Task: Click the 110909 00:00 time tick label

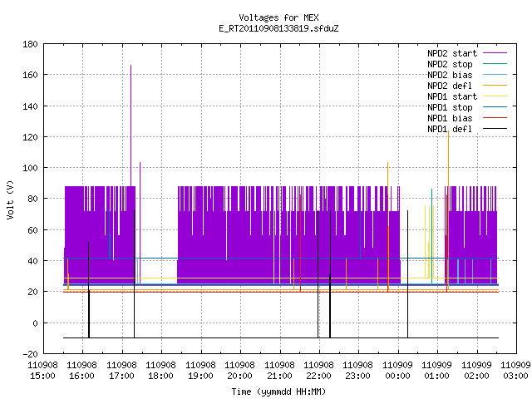Action: pyautogui.click(x=397, y=371)
